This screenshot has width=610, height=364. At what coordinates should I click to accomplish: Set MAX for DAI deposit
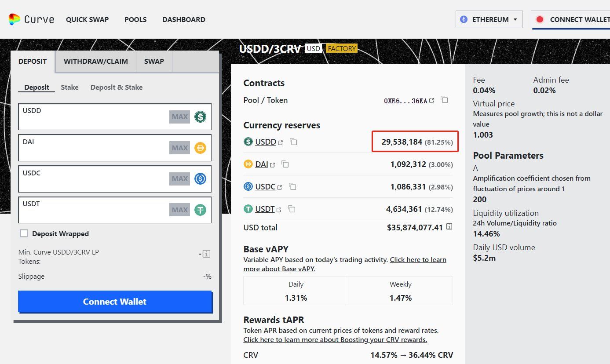(179, 148)
